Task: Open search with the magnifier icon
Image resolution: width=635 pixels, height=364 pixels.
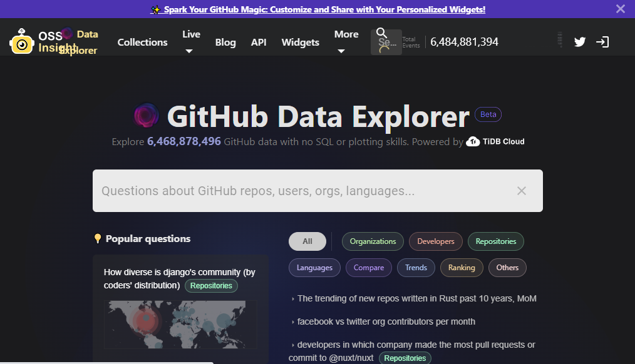Action: click(382, 33)
